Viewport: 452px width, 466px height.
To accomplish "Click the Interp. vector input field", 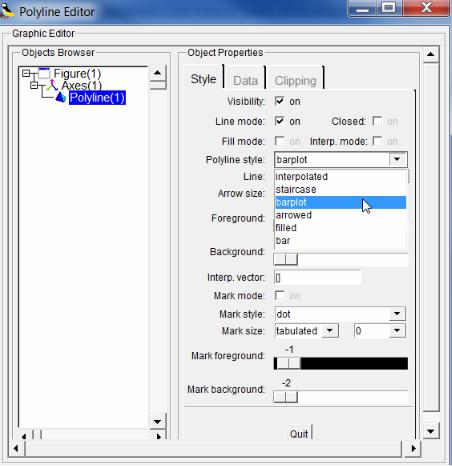I will [318, 278].
